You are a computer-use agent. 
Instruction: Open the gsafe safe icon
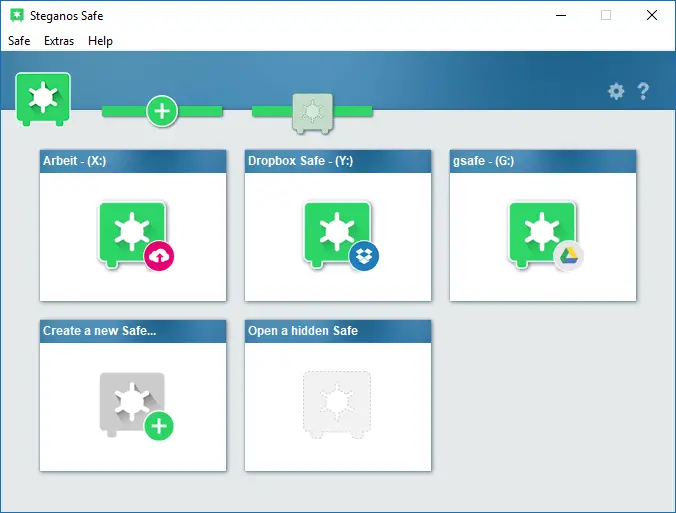(542, 234)
